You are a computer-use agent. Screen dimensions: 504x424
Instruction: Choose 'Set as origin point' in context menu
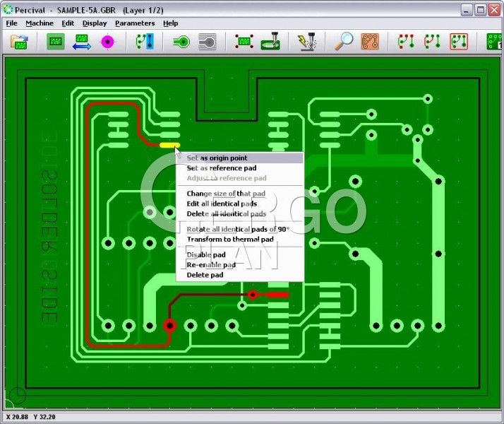[217, 158]
